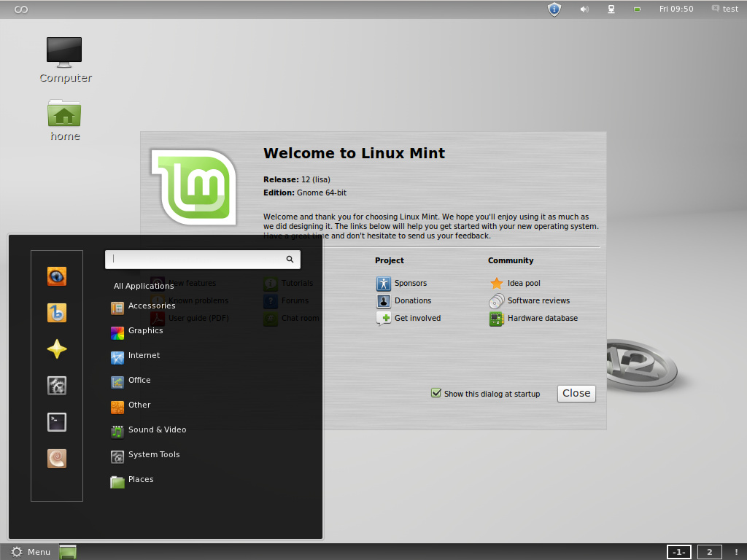747x560 pixels.
Task: Select the Graphics category
Action: (x=136, y=332)
